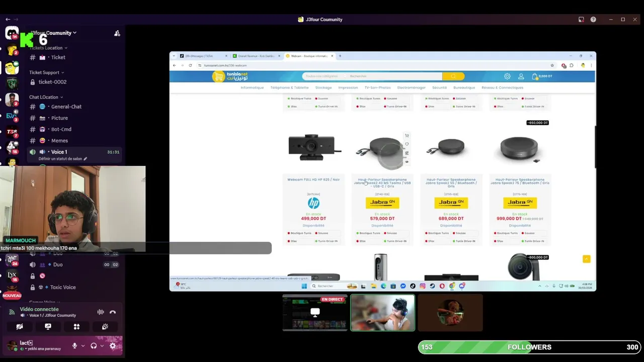Open the soundboard icon
This screenshot has height=362, width=644.
[x=105, y=327]
